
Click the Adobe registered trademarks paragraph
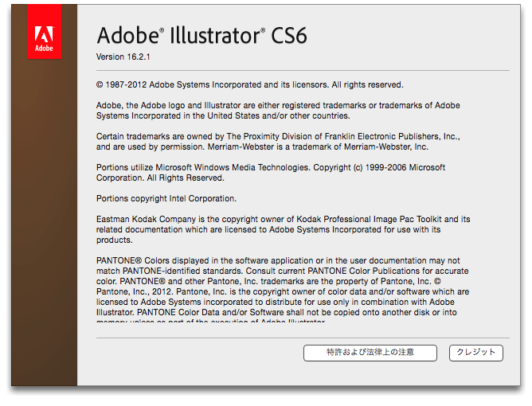[x=277, y=110]
